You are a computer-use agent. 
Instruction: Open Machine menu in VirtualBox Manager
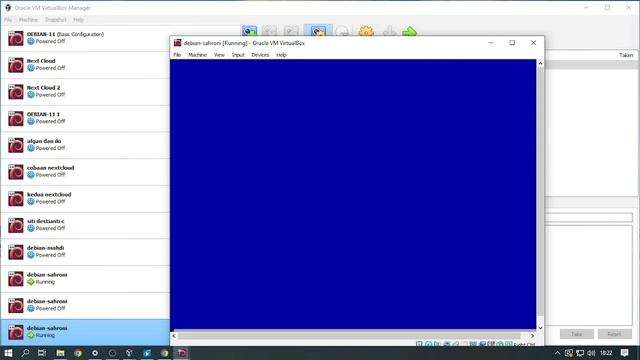[x=28, y=20]
